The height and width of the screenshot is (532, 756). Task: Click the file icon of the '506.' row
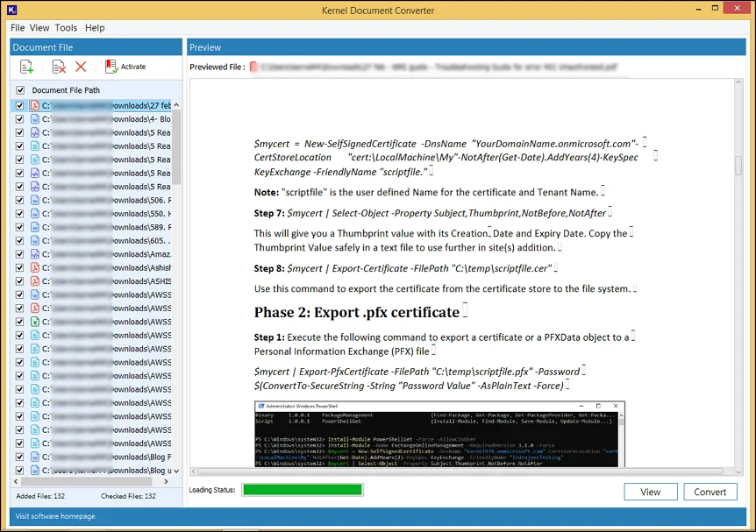pyautogui.click(x=35, y=200)
